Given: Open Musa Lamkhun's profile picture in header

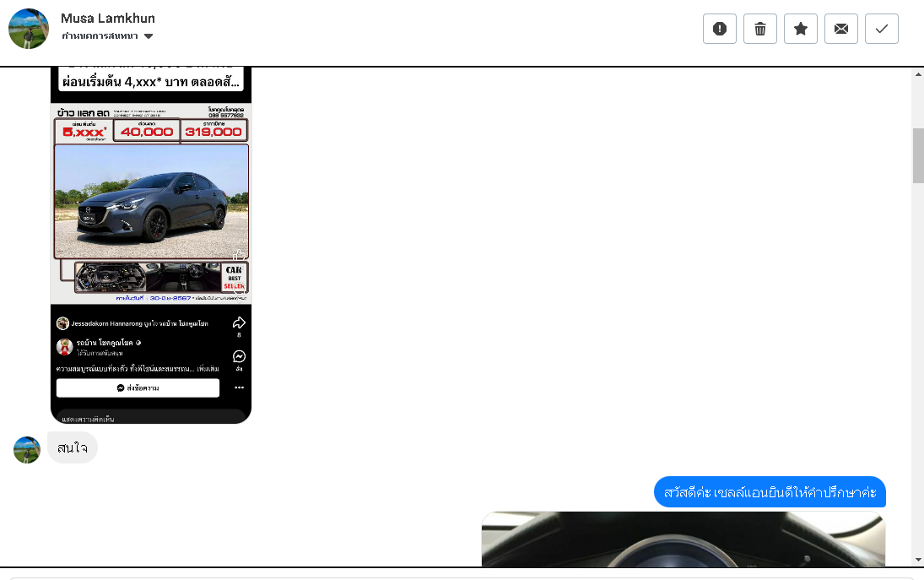Looking at the screenshot, I should (x=29, y=29).
